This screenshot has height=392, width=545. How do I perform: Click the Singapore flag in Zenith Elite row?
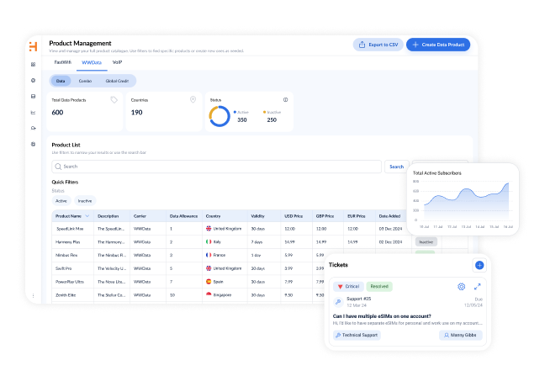tap(209, 294)
